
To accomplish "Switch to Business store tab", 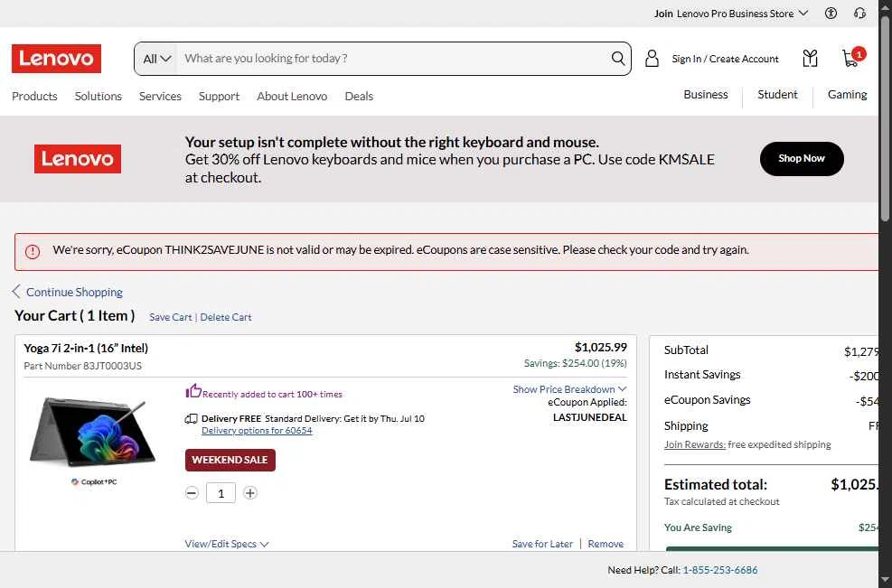I will click(x=706, y=95).
